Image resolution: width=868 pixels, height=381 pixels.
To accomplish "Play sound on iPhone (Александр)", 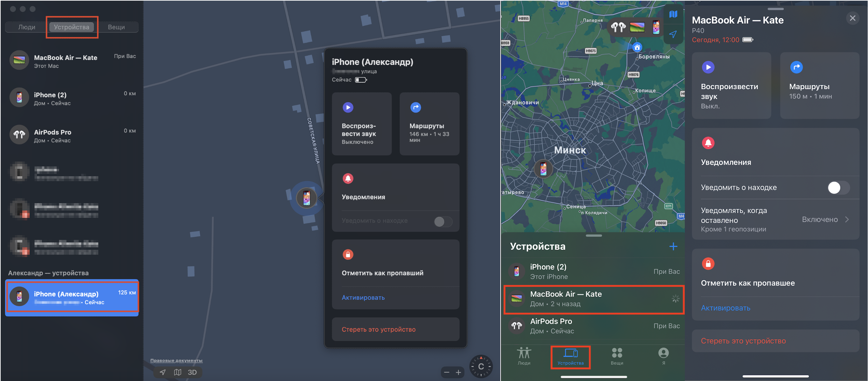I will tap(361, 124).
